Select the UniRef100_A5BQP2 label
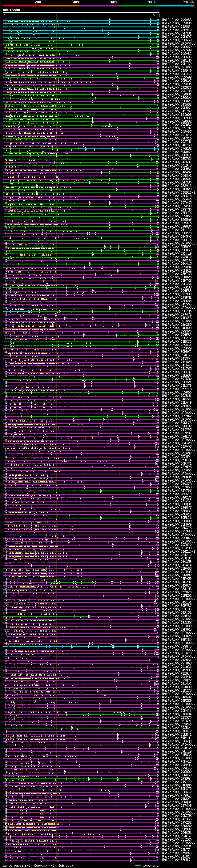The image size is (197, 868). [177, 247]
